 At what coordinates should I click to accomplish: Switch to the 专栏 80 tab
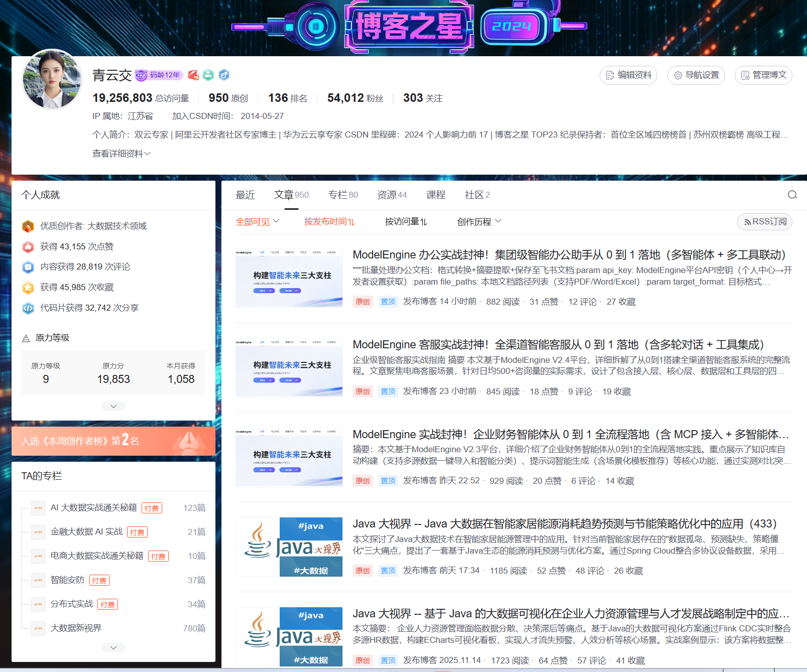coord(343,195)
